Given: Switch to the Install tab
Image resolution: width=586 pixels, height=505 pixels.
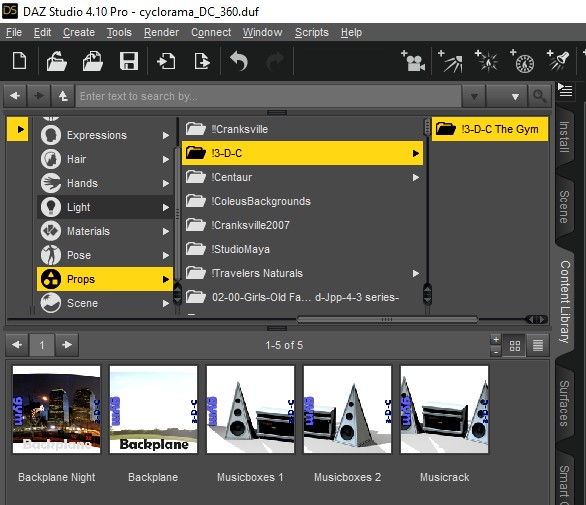Looking at the screenshot, I should [564, 137].
